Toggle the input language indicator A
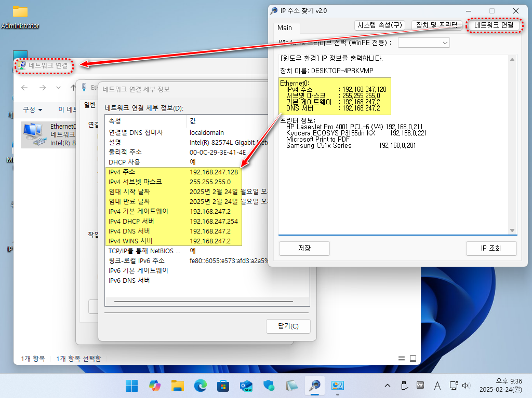The image size is (532, 398). pos(437,386)
